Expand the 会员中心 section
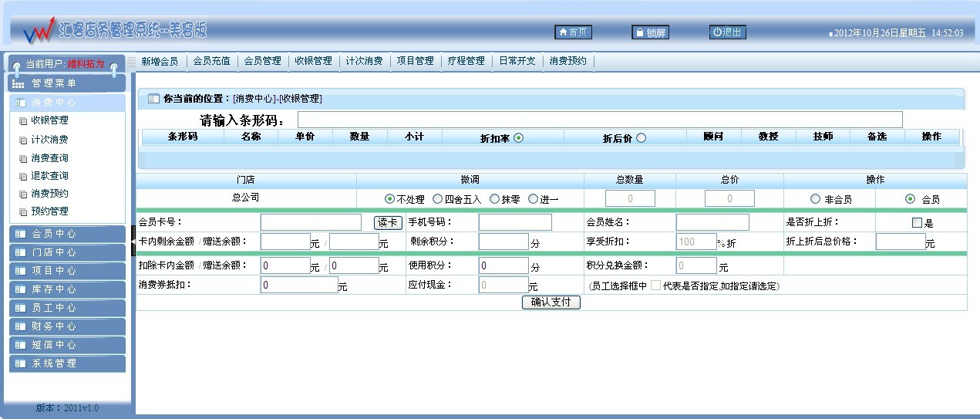This screenshot has height=419, width=980. point(67,234)
